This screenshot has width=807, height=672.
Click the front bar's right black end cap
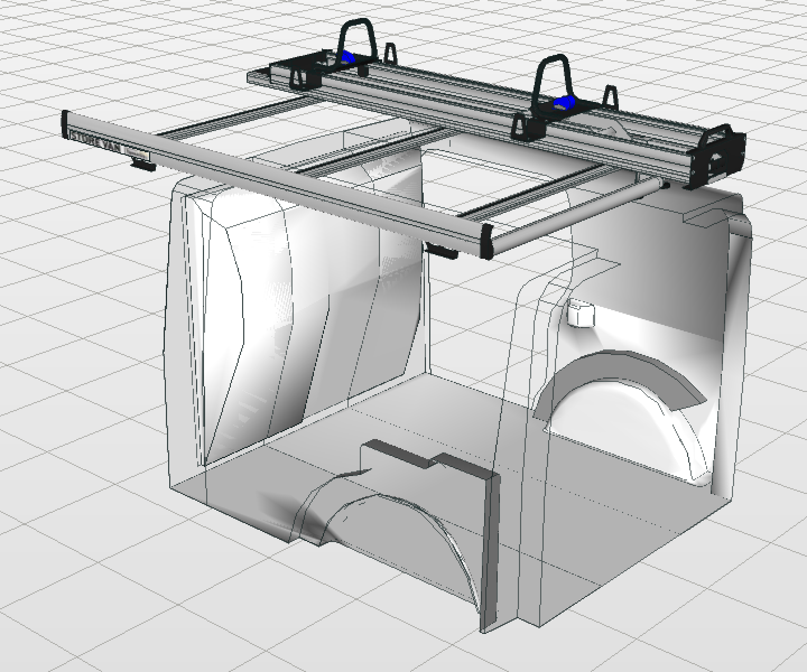click(x=486, y=241)
